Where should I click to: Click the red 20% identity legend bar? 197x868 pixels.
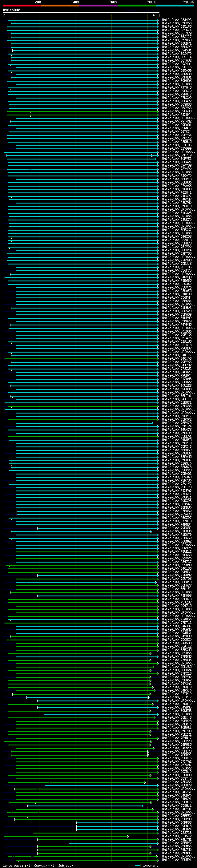coord(22,6)
